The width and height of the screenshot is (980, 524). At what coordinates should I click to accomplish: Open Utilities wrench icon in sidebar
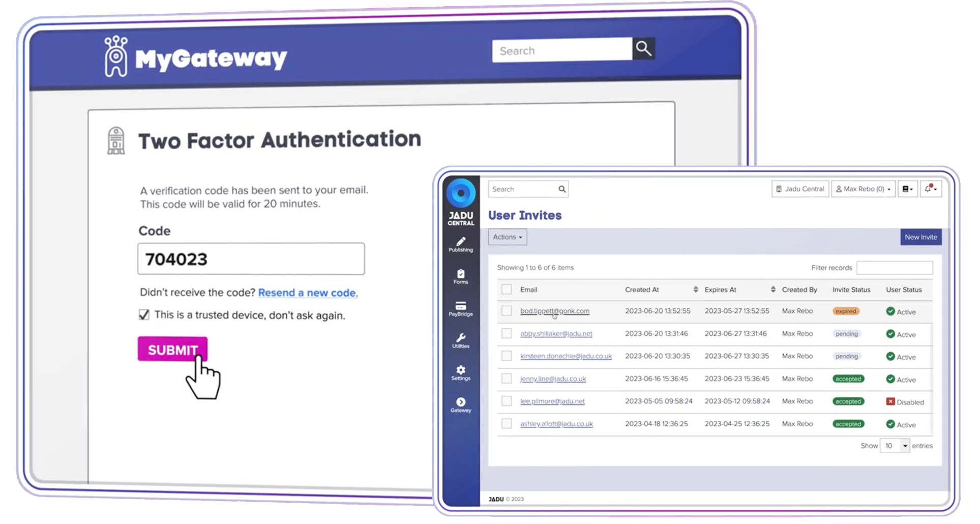[x=460, y=341]
